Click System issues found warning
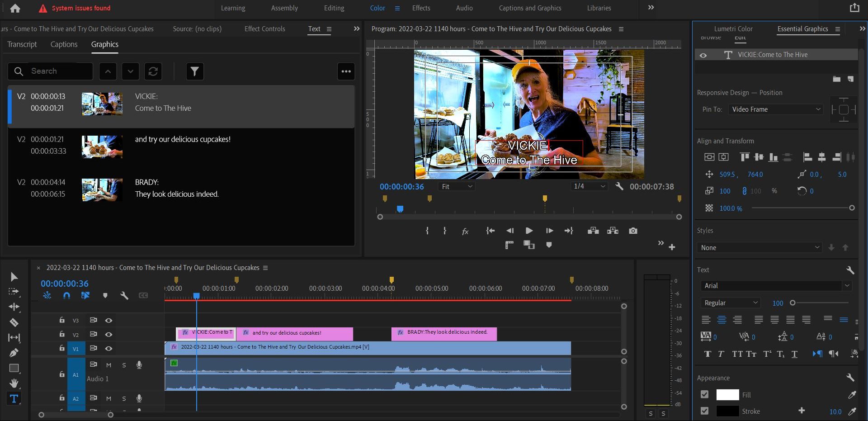The width and height of the screenshot is (868, 421). click(x=75, y=8)
